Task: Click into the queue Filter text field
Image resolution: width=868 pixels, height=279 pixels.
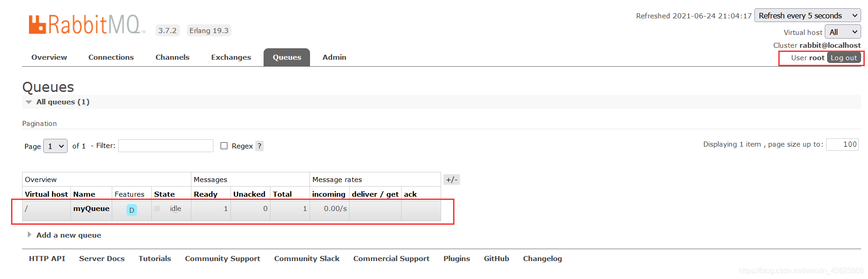Action: point(166,146)
